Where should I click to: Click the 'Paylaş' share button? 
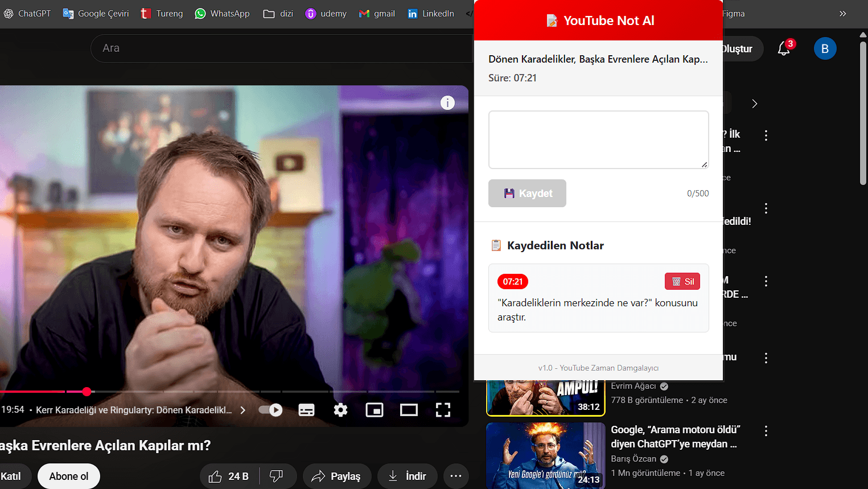[337, 476]
